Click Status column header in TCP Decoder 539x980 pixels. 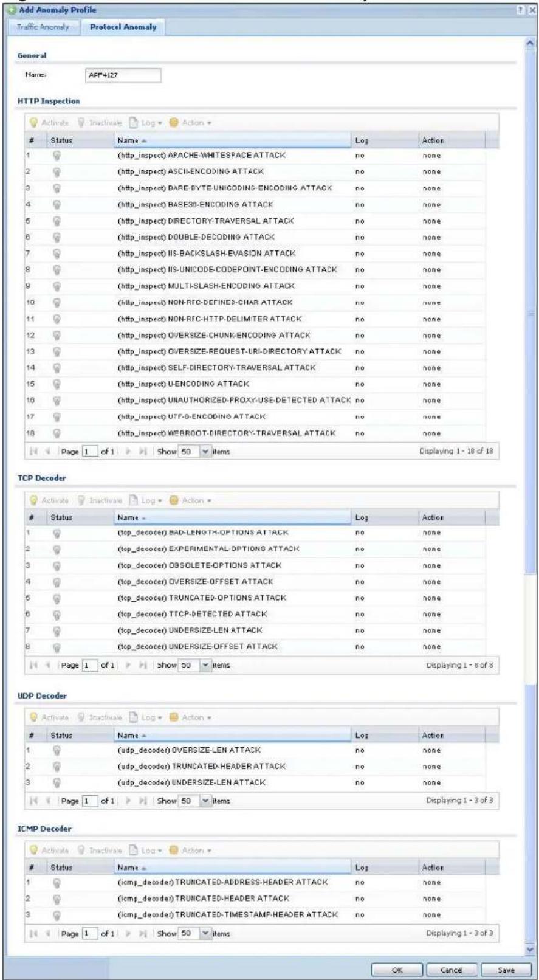coord(80,517)
